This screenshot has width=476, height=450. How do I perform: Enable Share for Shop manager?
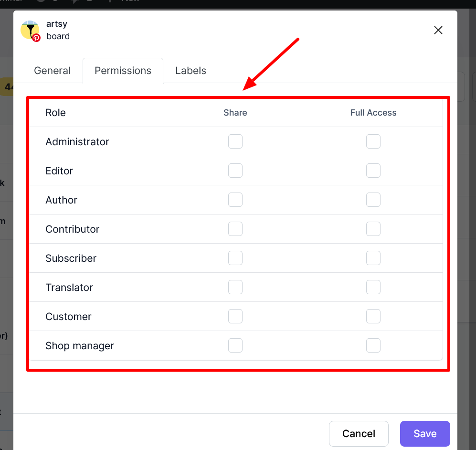coord(235,345)
